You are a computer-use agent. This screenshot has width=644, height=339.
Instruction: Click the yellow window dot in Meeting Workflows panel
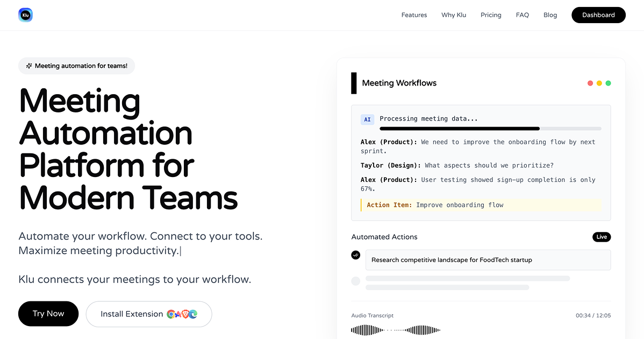(x=599, y=83)
